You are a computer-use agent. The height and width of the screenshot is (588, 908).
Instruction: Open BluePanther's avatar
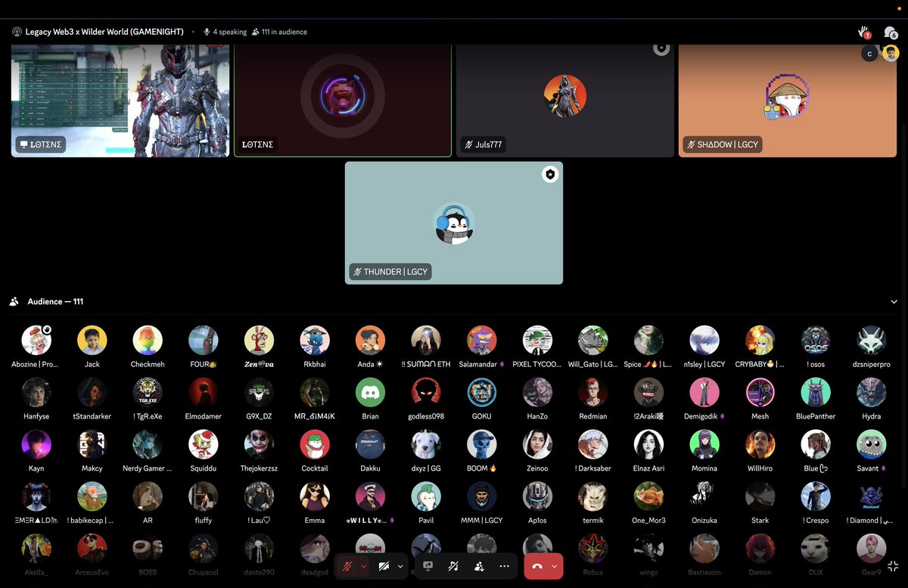point(816,393)
